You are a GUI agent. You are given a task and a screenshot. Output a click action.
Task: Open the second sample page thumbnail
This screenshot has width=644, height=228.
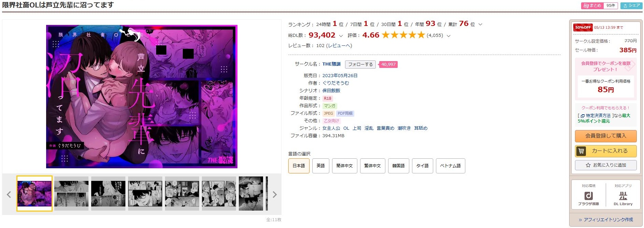pyautogui.click(x=71, y=194)
